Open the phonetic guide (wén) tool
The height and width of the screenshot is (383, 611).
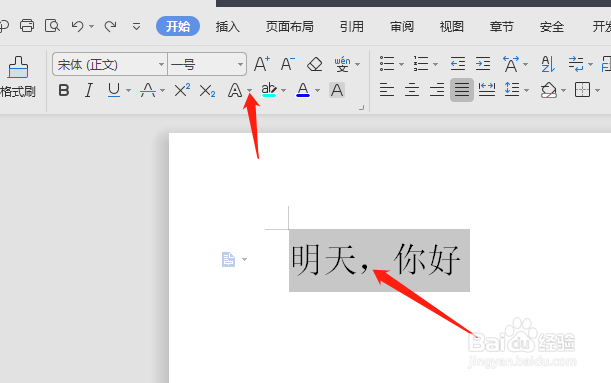(x=342, y=64)
